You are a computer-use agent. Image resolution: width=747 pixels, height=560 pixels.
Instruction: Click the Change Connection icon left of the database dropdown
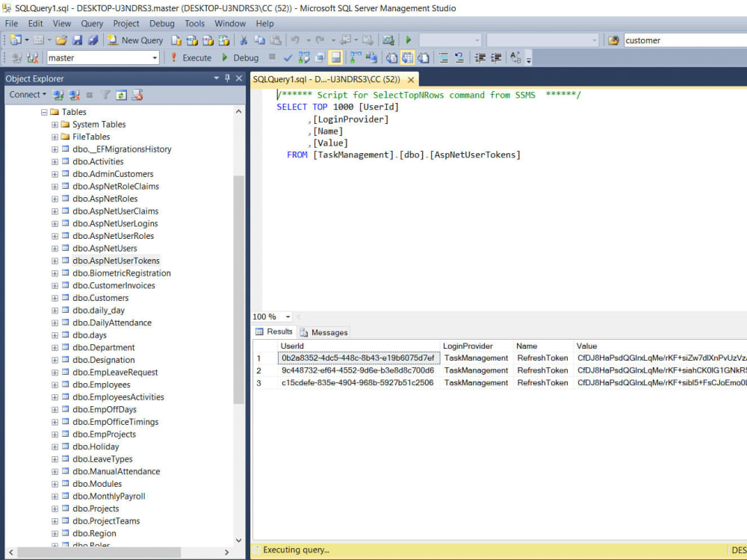32,57
